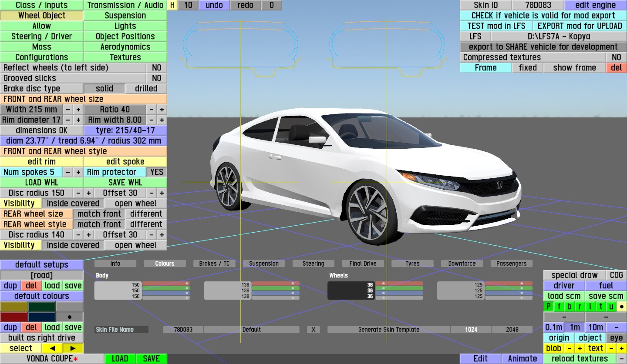The width and height of the screenshot is (627, 364).
Task: Open the Textures section
Action: point(125,57)
